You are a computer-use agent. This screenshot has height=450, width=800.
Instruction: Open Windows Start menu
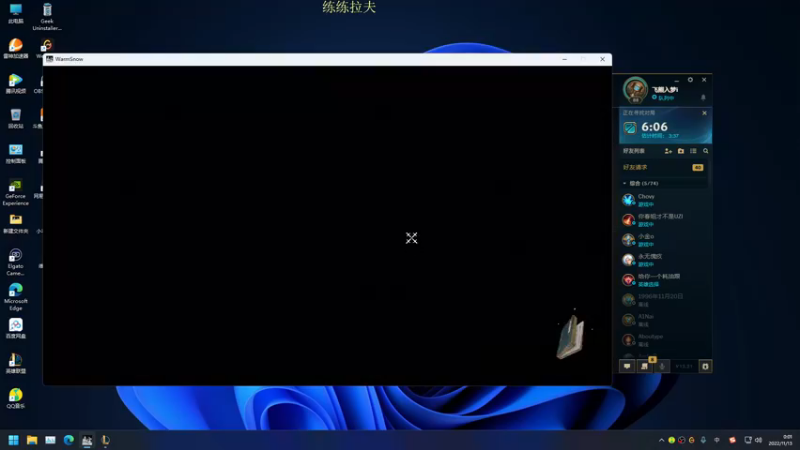(13, 440)
